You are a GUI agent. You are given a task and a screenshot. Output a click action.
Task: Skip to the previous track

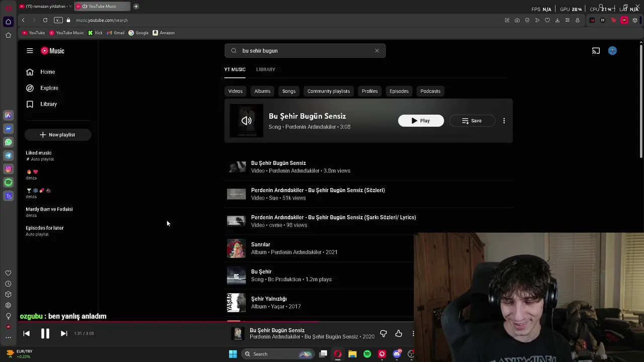click(x=27, y=333)
